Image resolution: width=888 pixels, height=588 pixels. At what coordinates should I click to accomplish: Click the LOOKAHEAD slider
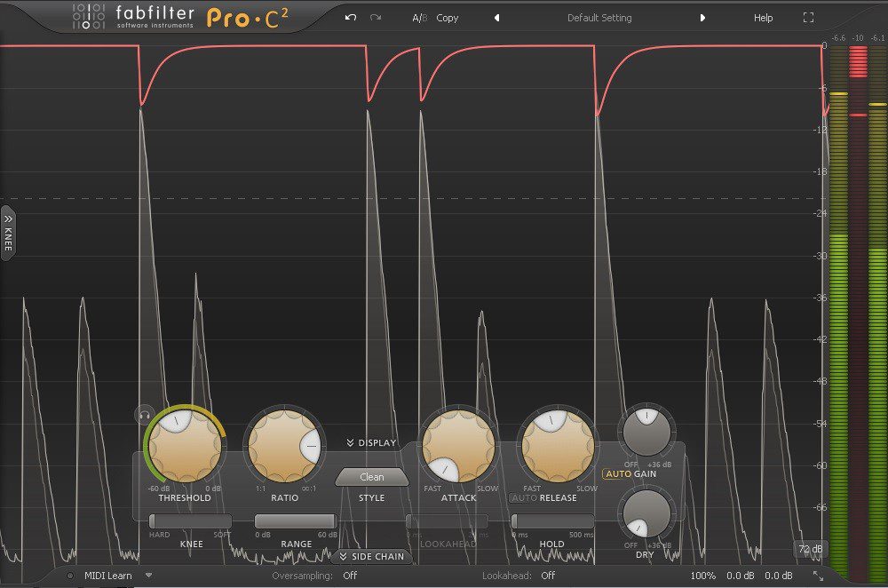pos(448,520)
